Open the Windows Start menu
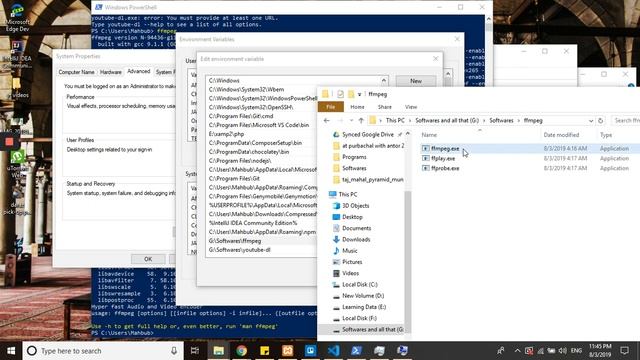Viewport: 640px width, 360px height. point(11,351)
